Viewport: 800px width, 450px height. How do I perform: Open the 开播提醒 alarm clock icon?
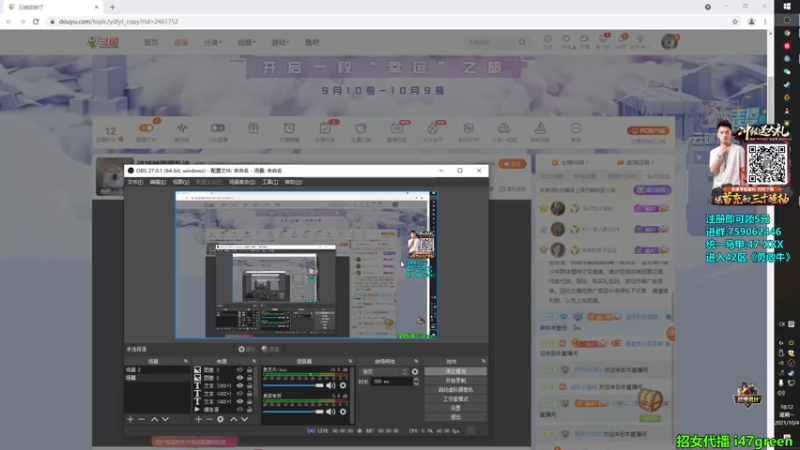[x=289, y=128]
